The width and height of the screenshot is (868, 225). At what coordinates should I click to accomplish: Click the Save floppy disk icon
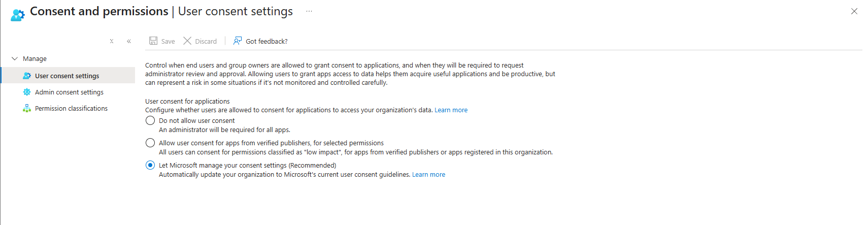click(x=153, y=41)
